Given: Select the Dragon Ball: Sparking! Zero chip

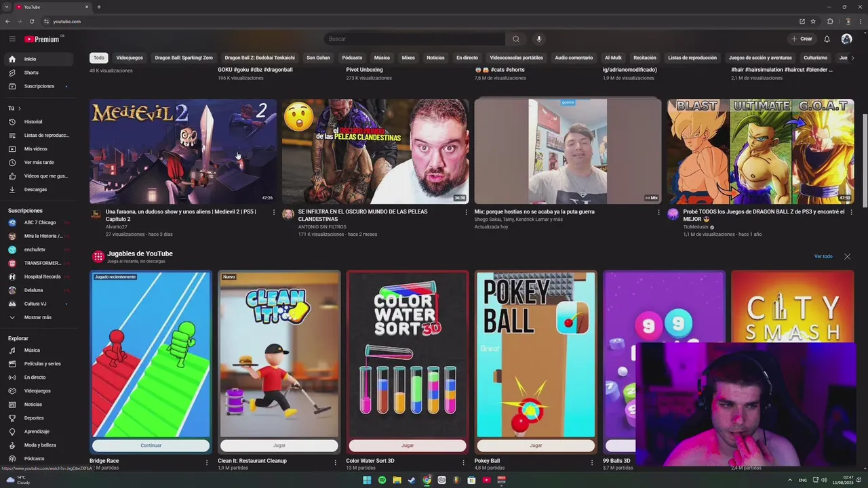Looking at the screenshot, I should (x=184, y=58).
